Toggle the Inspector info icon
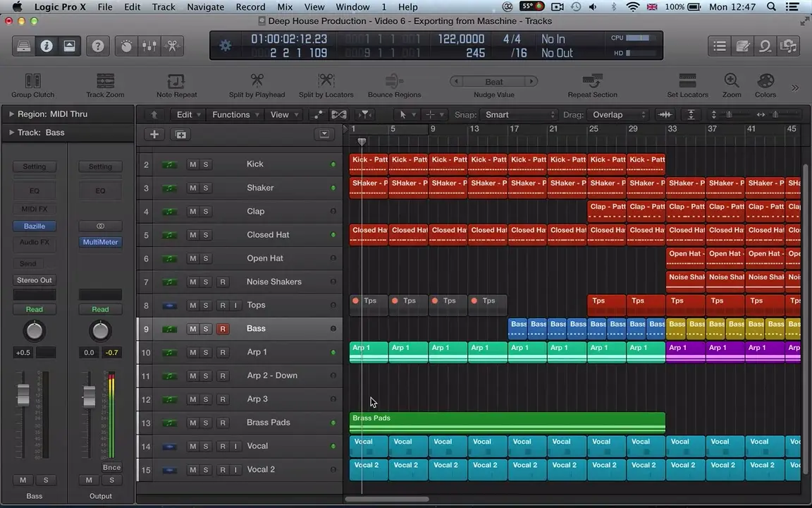This screenshot has height=508, width=812. pyautogui.click(x=47, y=46)
